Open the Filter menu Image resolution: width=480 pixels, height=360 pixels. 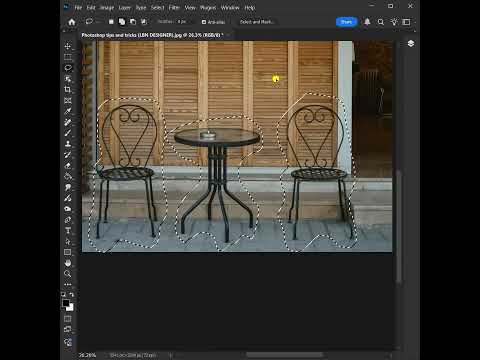point(174,7)
